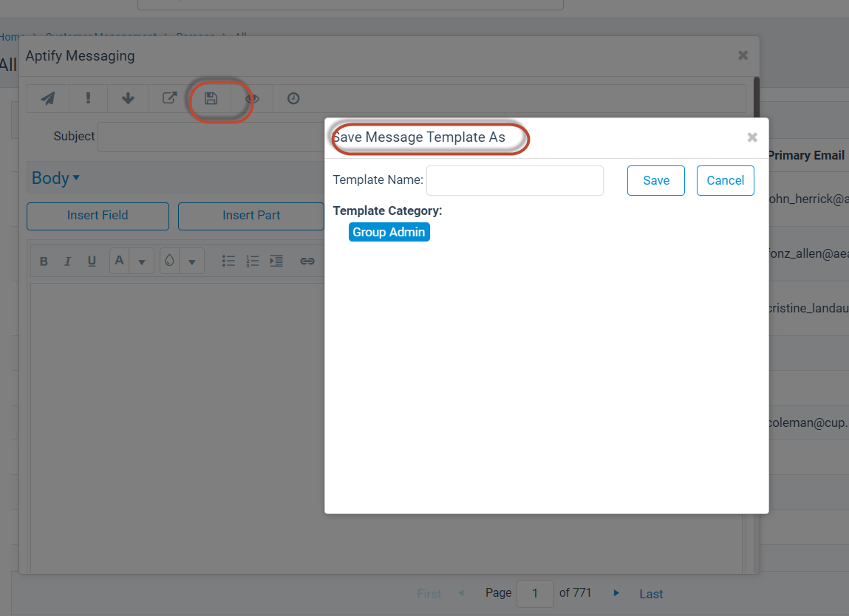
Task: Insert a numbered list
Action: [252, 261]
